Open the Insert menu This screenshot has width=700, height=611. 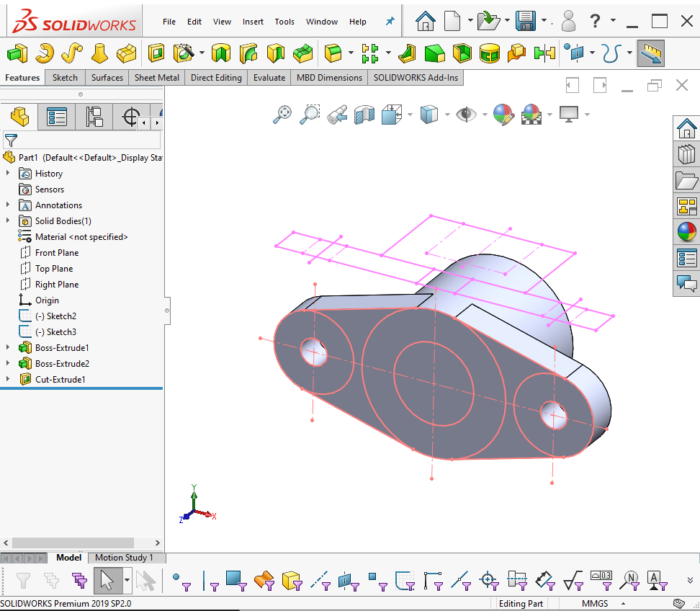[x=253, y=22]
